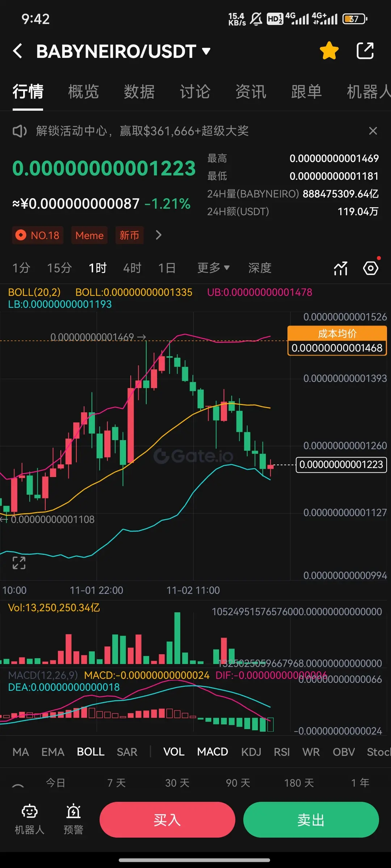
Task: Tap the NO.18 ranking tag
Action: (38, 235)
